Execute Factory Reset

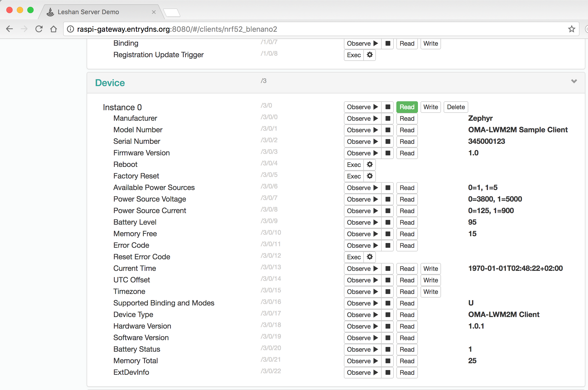point(354,176)
